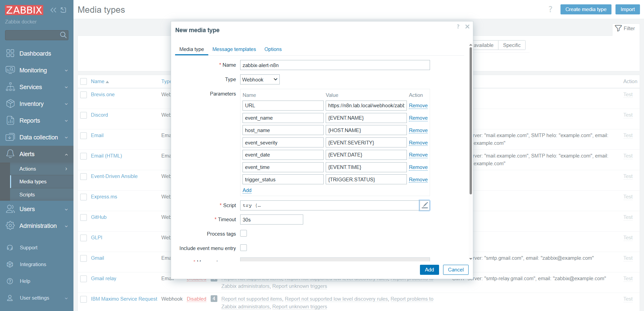Collapse the Alerts menu chevron
Screen dimensions: 644x311
[66, 154]
